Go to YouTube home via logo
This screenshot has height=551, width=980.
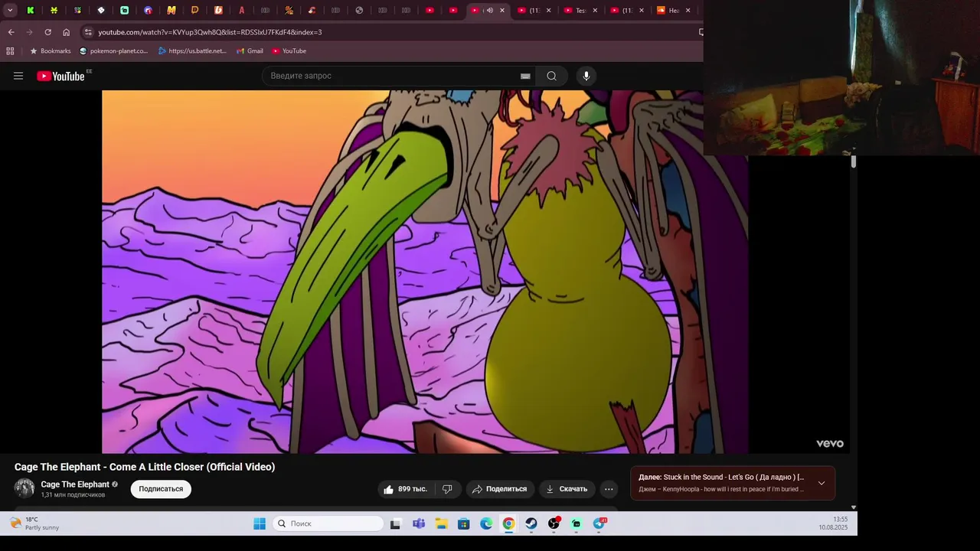[60, 76]
